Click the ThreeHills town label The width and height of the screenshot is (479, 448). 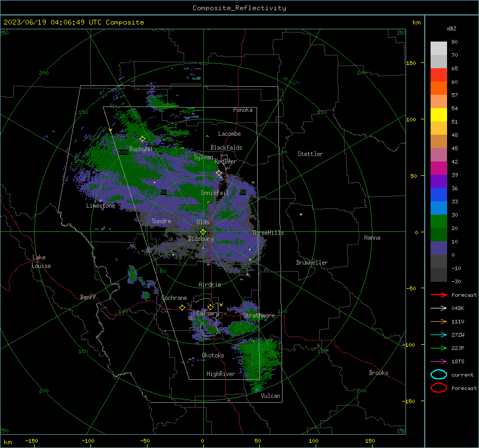(268, 233)
